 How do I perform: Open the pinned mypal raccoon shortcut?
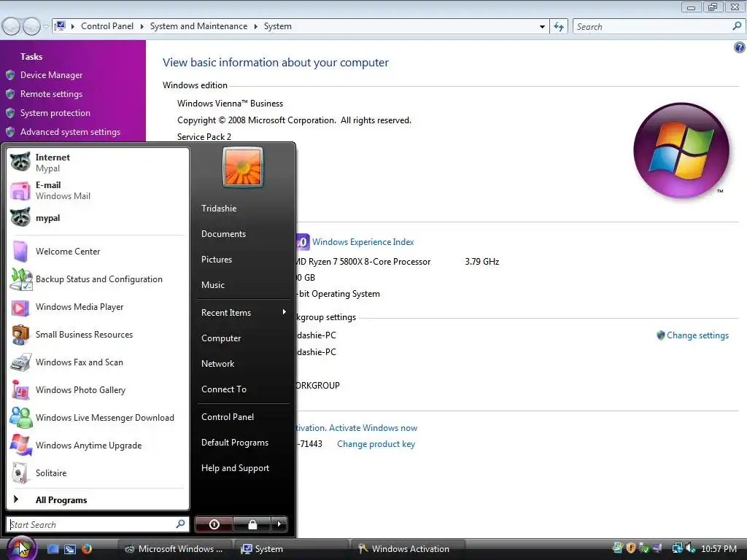pos(98,218)
